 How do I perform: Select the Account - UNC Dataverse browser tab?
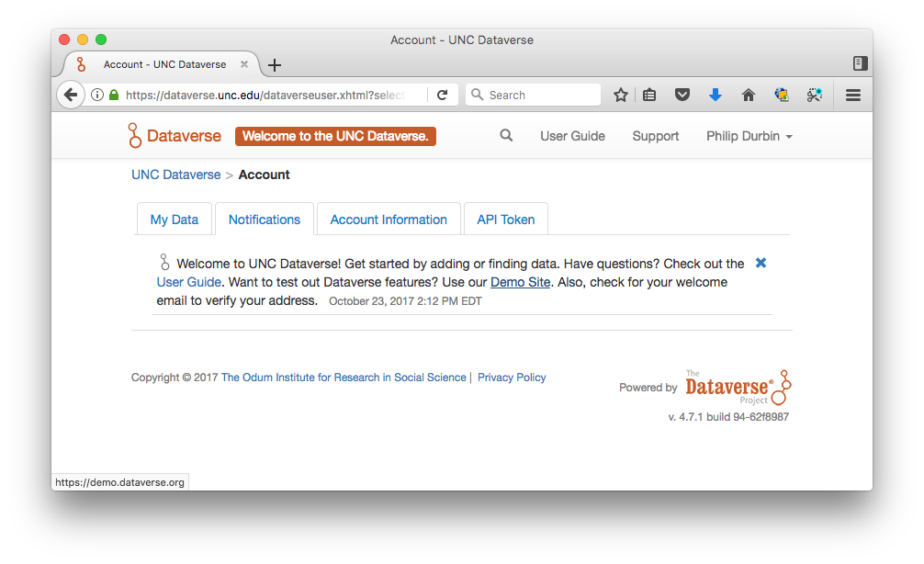161,64
